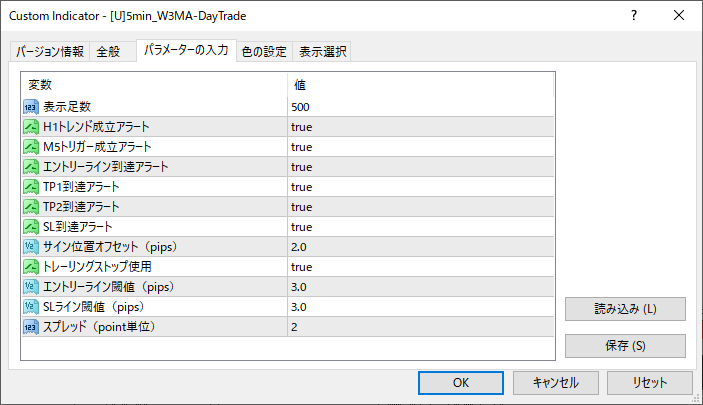Click the integer icon beside 表示足数

click(31, 107)
